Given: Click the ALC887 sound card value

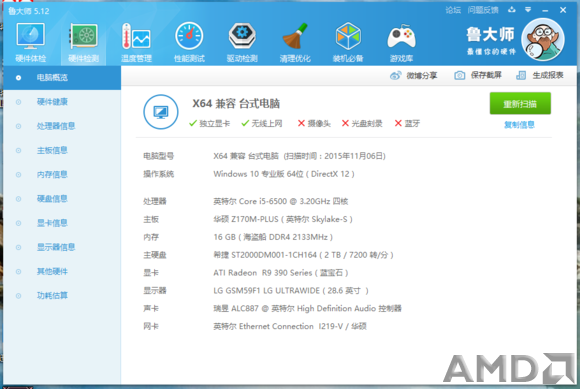Looking at the screenshot, I should (x=307, y=308).
